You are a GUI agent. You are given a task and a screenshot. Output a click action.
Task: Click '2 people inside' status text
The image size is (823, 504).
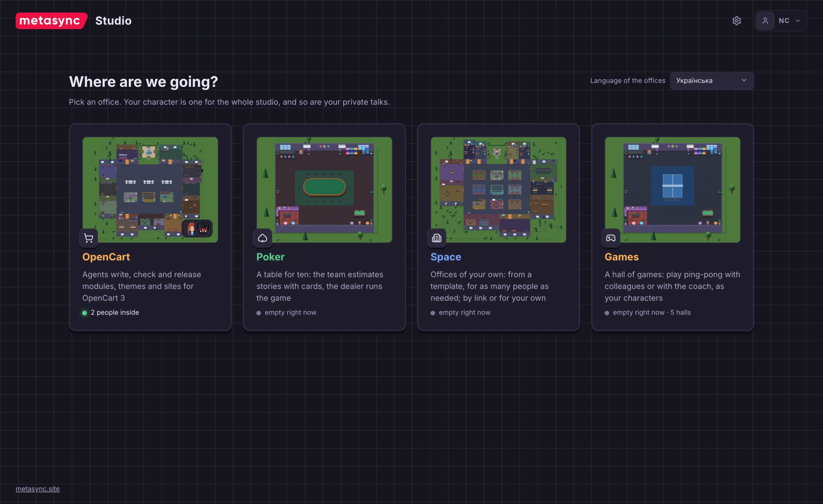[x=115, y=312]
